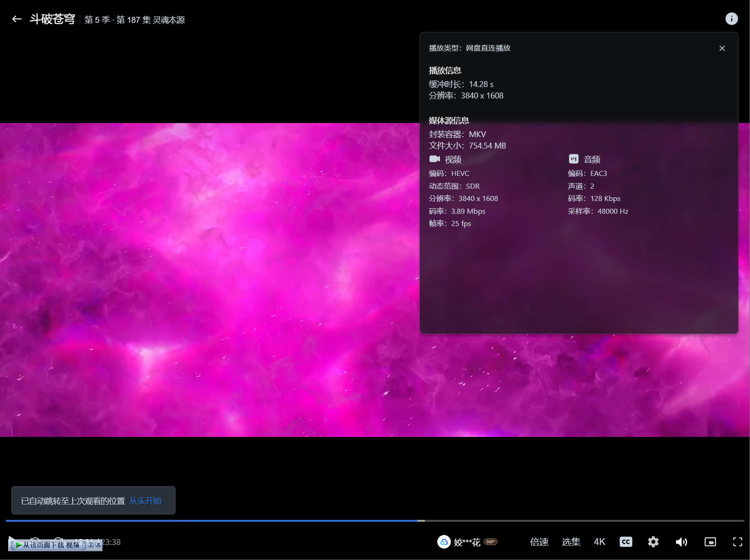Dismiss the download video floating bar

[98, 545]
